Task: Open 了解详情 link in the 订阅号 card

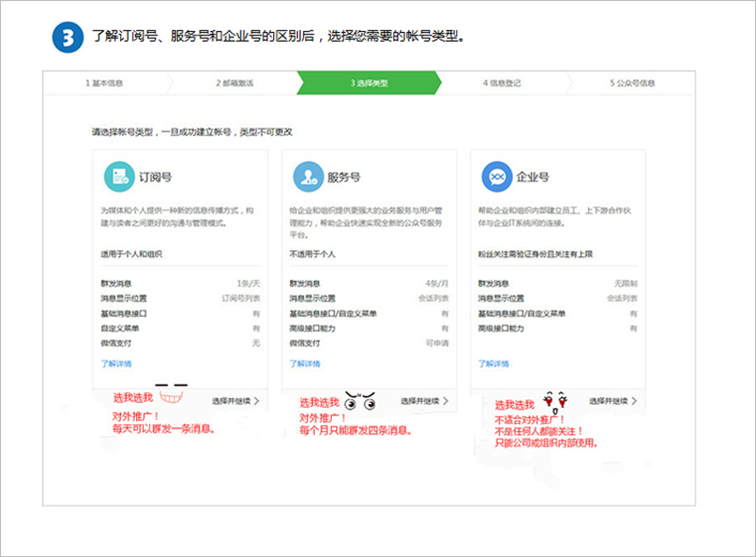Action: click(x=117, y=364)
